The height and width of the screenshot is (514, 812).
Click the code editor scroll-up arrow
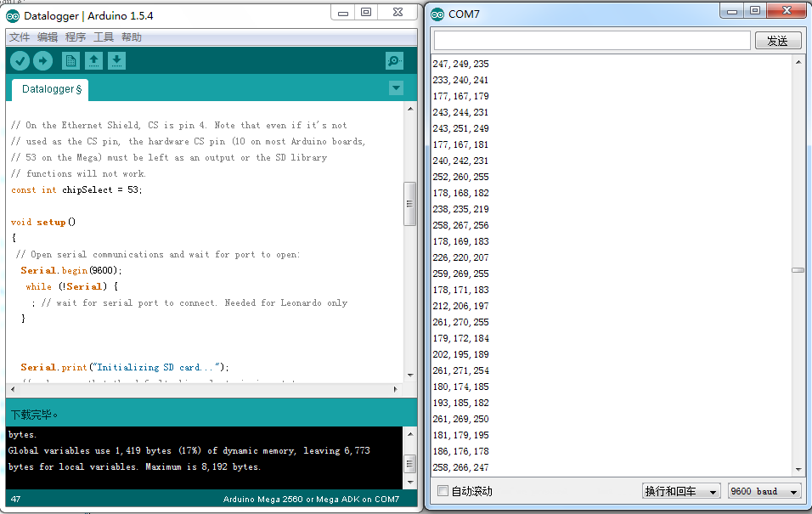410,109
